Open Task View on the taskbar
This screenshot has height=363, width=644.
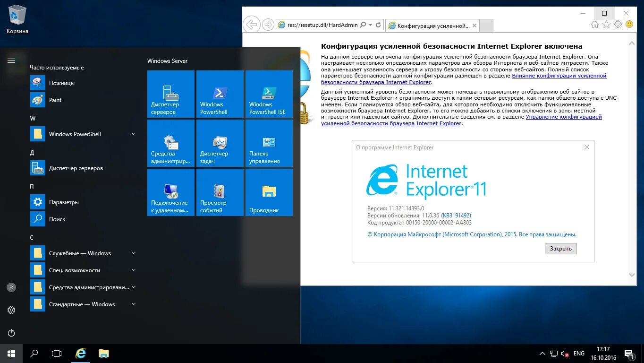pos(57,353)
